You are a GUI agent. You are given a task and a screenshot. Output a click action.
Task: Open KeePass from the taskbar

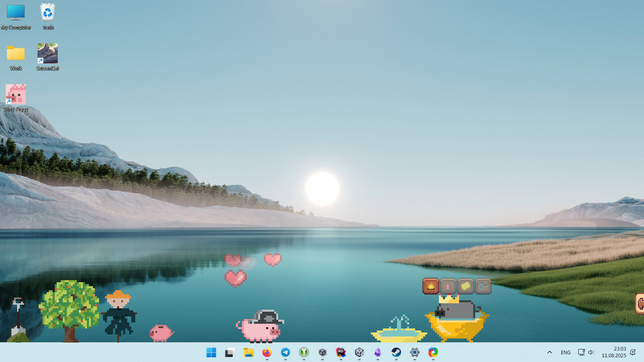304,353
